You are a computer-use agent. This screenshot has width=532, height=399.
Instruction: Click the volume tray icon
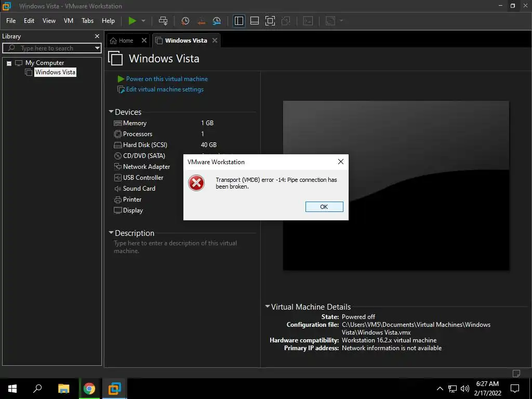(x=465, y=389)
